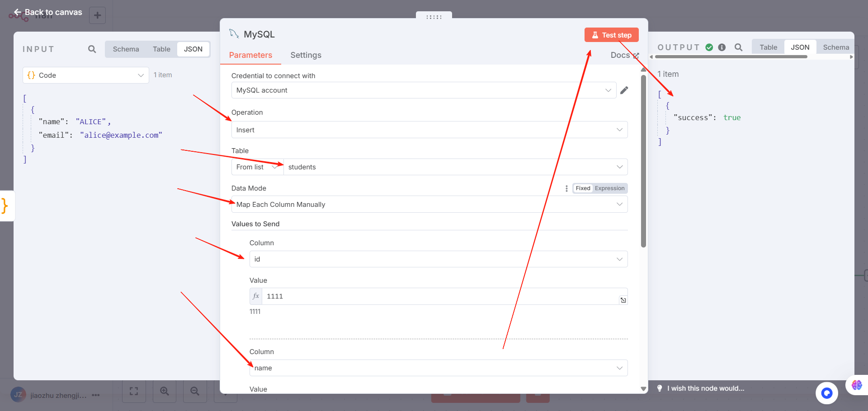Click the fx icon of Value 1111
The width and height of the screenshot is (868, 411).
(x=256, y=296)
